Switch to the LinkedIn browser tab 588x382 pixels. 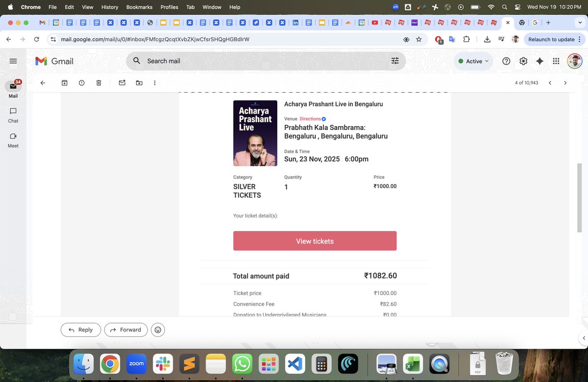(x=295, y=23)
